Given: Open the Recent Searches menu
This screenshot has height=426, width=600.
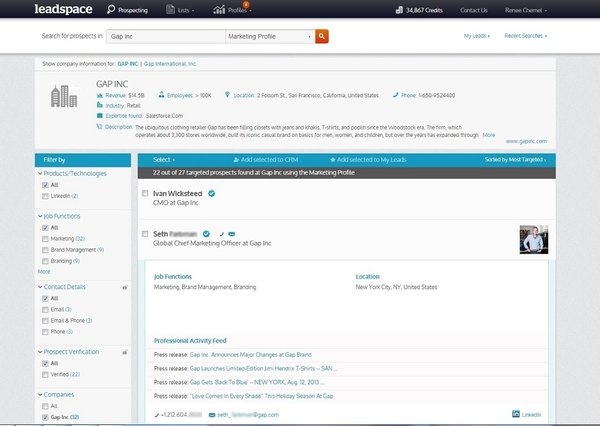Looking at the screenshot, I should coord(525,36).
